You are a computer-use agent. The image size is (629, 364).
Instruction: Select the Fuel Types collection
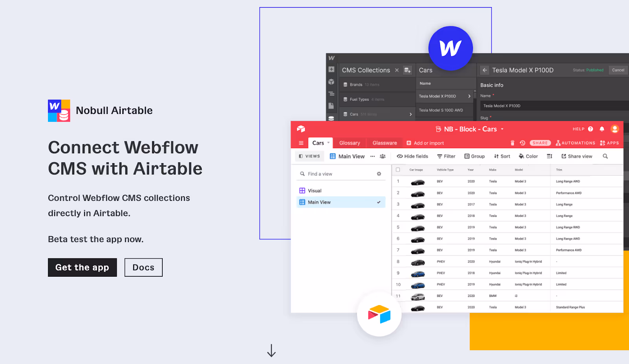(x=377, y=99)
